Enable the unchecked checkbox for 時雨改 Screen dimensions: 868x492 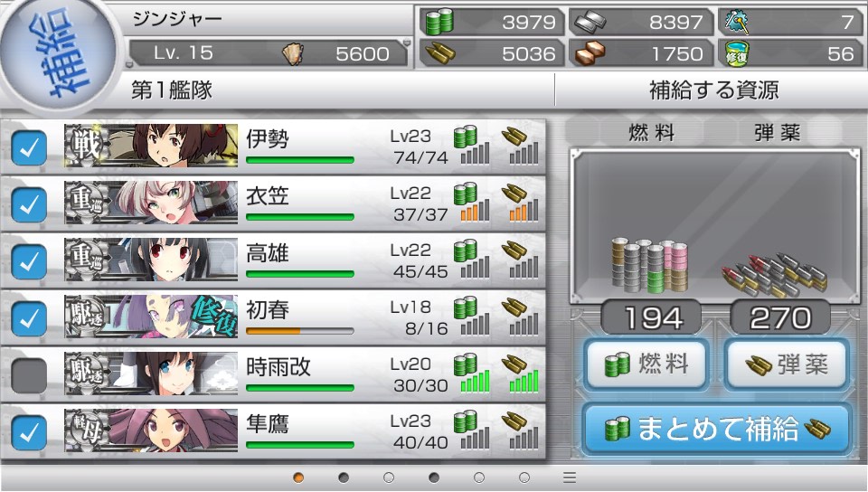click(x=29, y=375)
